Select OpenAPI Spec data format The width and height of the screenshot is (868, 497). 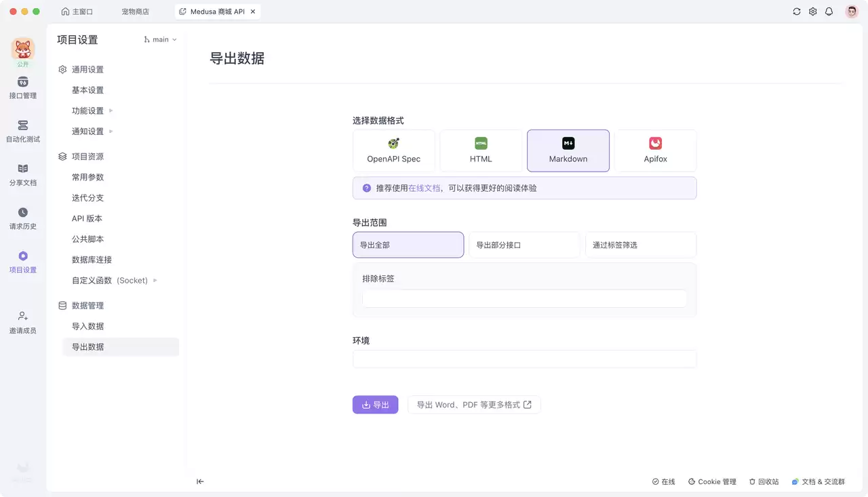coord(394,151)
